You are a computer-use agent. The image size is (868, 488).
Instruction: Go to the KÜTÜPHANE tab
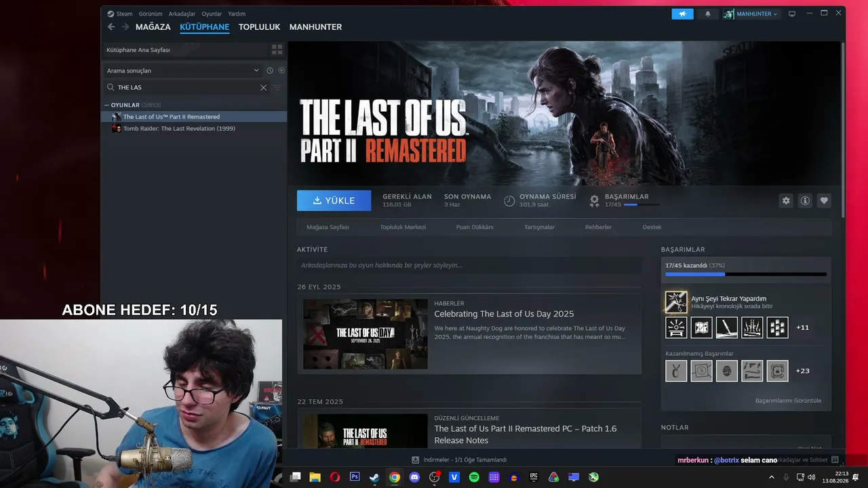(205, 27)
